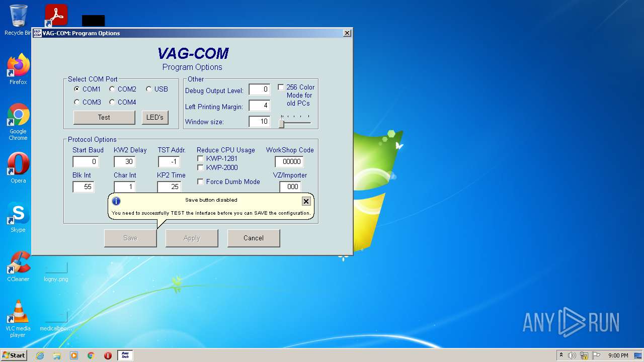The height and width of the screenshot is (362, 644).
Task: Click the TST Addr. input field
Action: (169, 161)
